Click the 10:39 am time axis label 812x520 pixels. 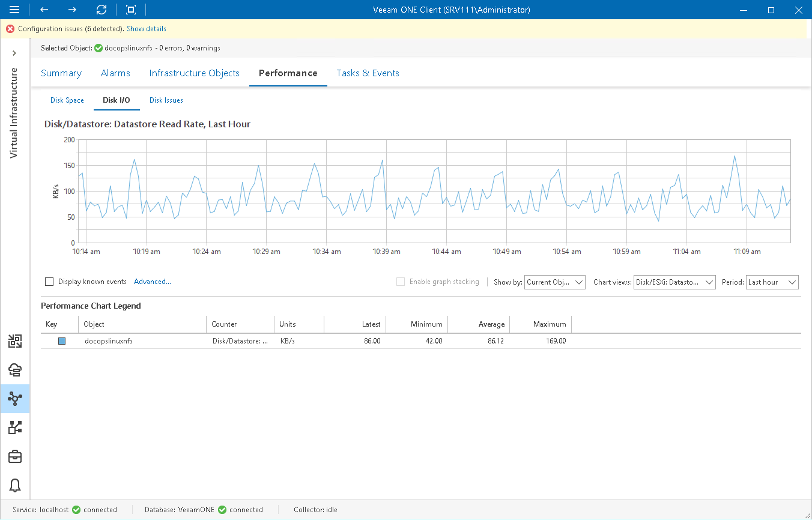coord(387,252)
